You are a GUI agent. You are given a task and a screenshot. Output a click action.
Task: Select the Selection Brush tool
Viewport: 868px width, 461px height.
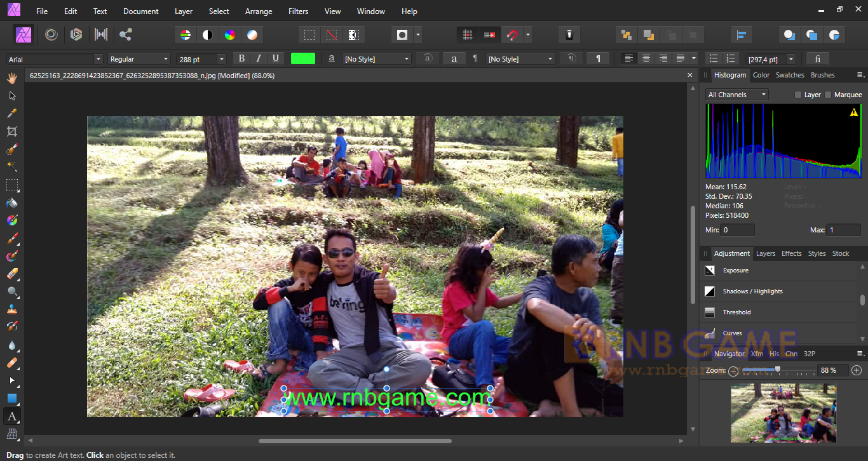[12, 149]
